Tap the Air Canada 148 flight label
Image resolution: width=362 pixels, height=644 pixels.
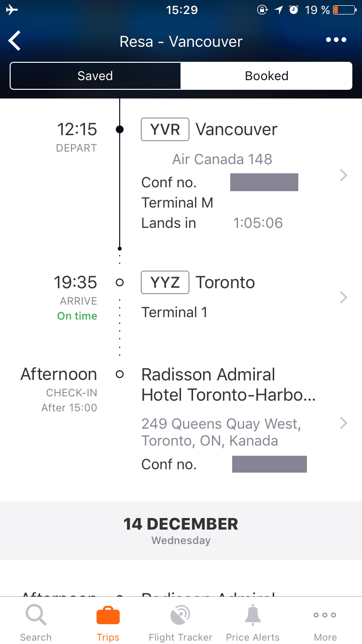pos(222,159)
